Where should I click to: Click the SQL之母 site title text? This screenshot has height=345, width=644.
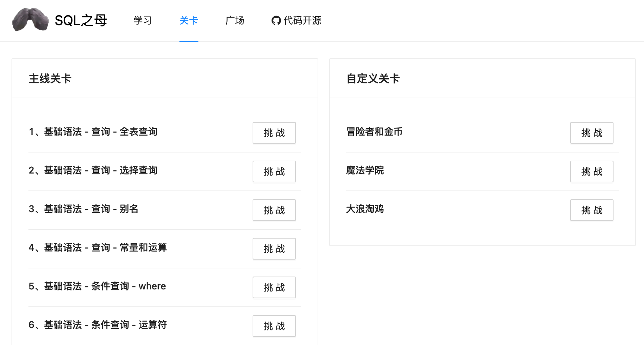81,20
